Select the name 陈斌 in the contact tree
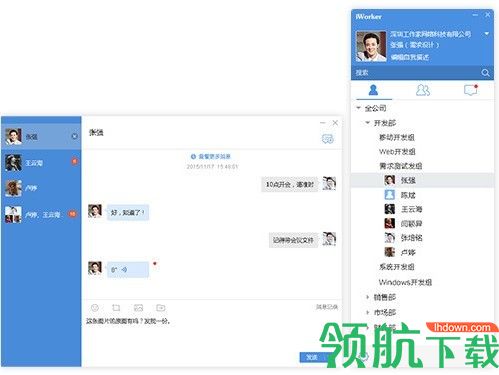499x375 pixels. [x=408, y=195]
